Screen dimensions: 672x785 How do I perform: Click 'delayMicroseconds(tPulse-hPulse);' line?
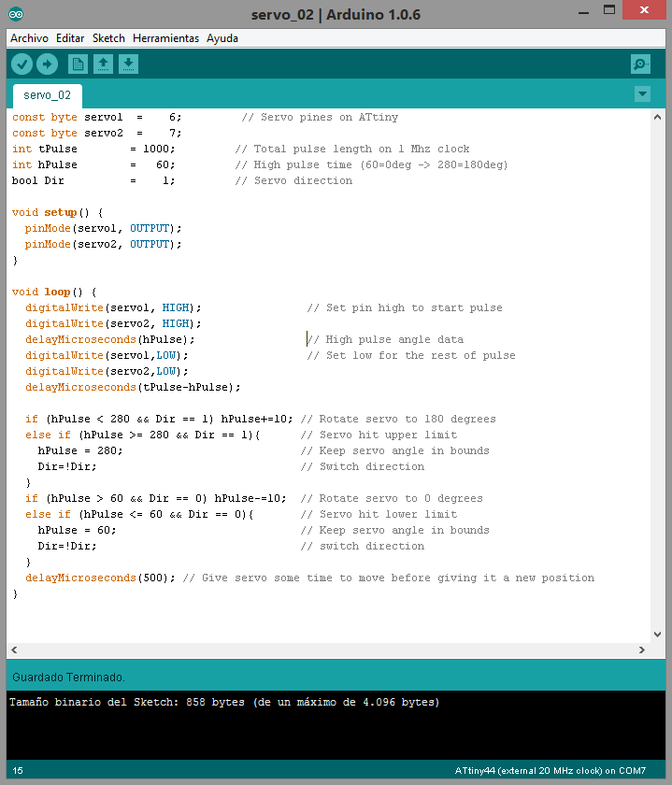click(x=133, y=388)
